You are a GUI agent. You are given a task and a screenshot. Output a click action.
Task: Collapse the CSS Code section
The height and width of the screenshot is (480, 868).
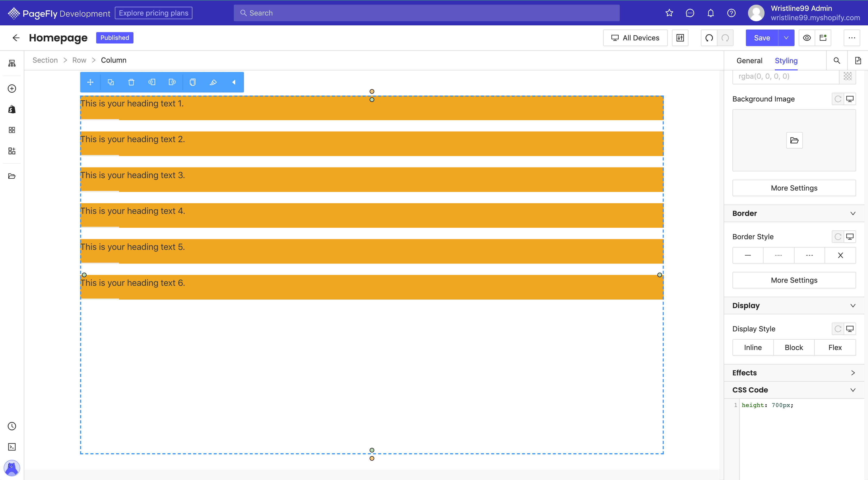794,390
